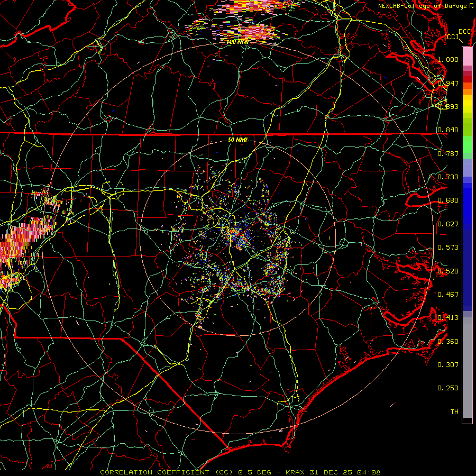Click the 1.000 value on the color scale
This screenshot has width=476, height=476.
[448, 59]
